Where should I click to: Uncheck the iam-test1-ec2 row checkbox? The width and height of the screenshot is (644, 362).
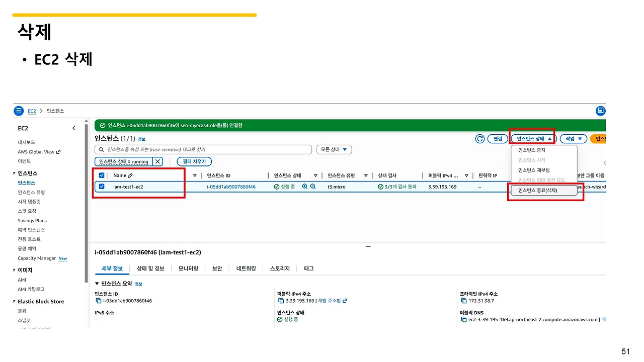[102, 187]
